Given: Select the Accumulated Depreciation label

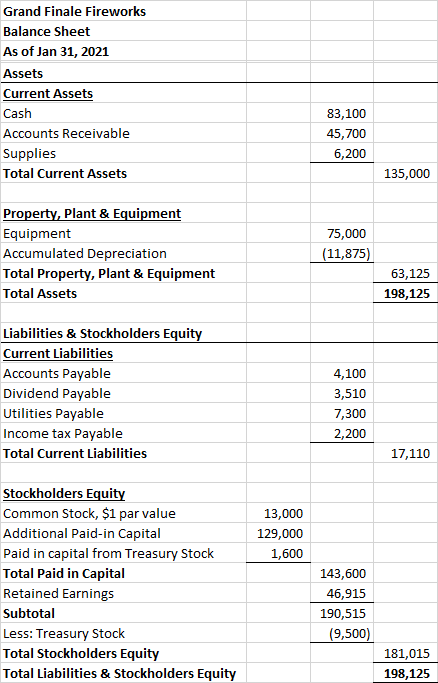Looking at the screenshot, I should click(x=84, y=254).
